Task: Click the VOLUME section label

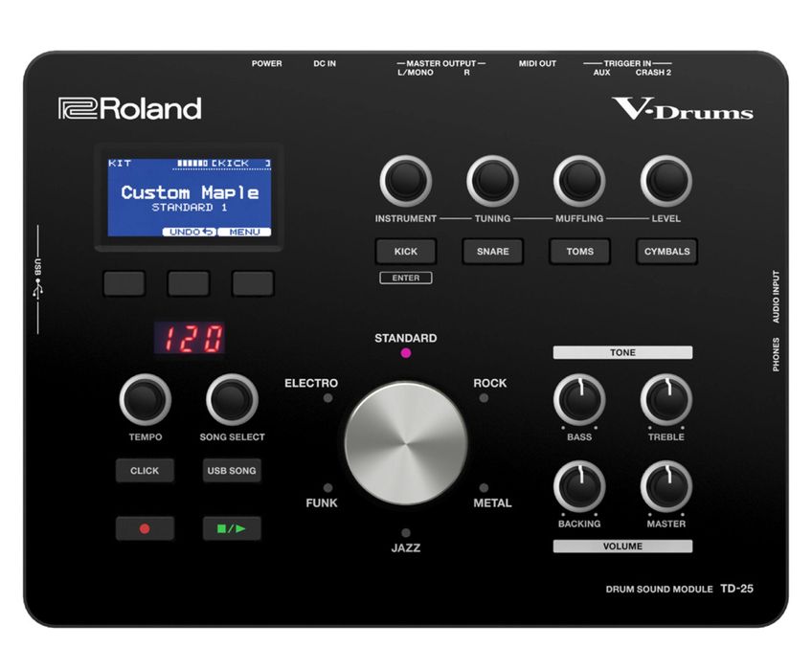Action: [x=622, y=547]
